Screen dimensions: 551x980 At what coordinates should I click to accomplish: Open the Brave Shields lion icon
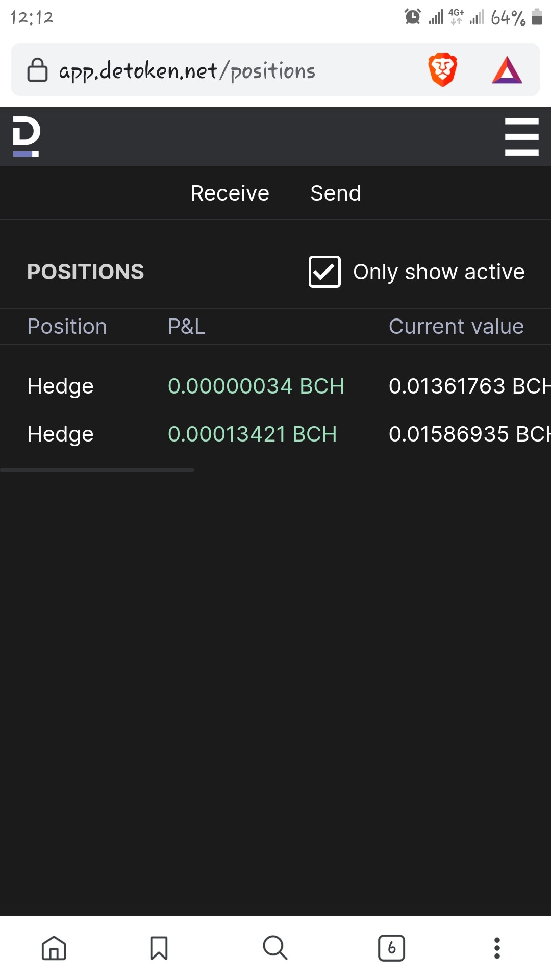pos(442,69)
